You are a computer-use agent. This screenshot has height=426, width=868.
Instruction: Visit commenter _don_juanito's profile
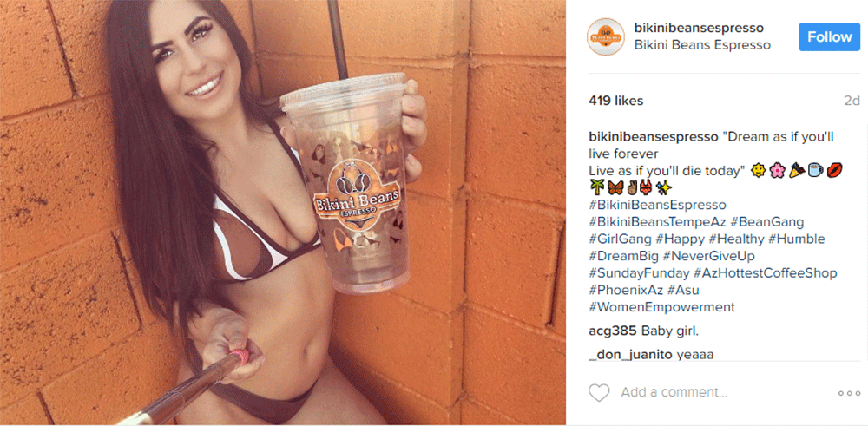[x=630, y=355]
